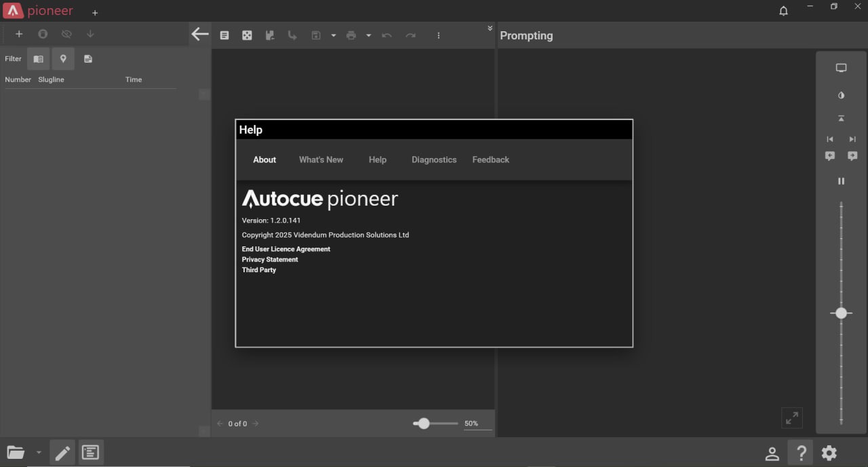
Task: Switch to the About tab
Action: [264, 160]
